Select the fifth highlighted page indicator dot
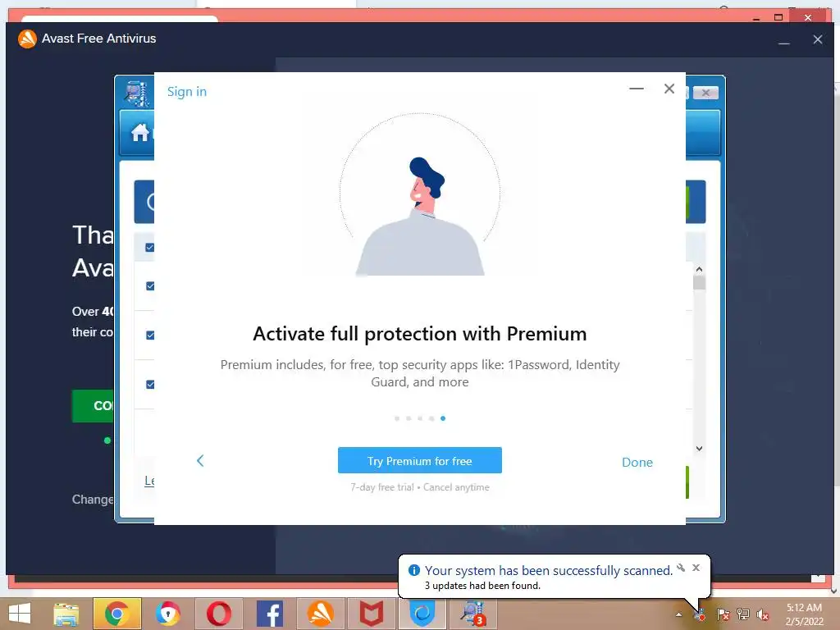840x630 pixels. click(x=443, y=418)
